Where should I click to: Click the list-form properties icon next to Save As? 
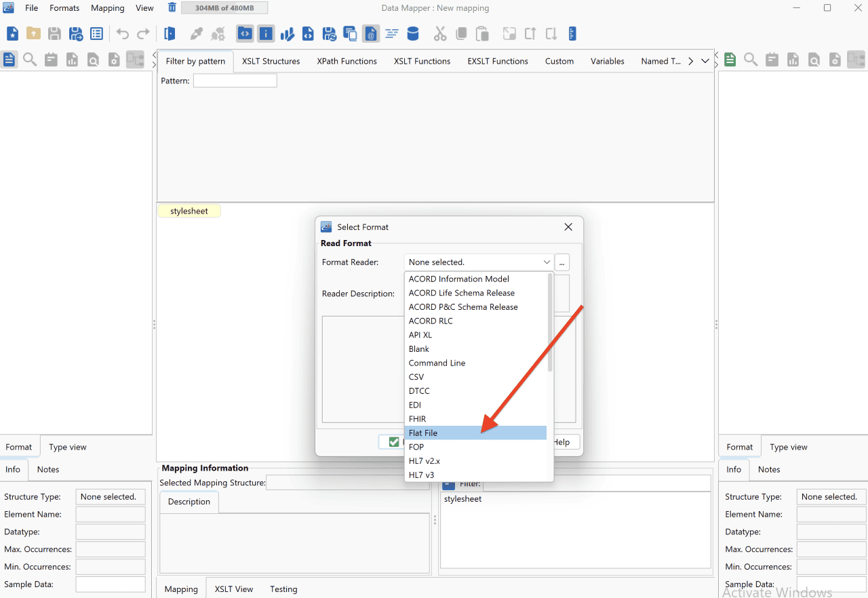pos(97,34)
